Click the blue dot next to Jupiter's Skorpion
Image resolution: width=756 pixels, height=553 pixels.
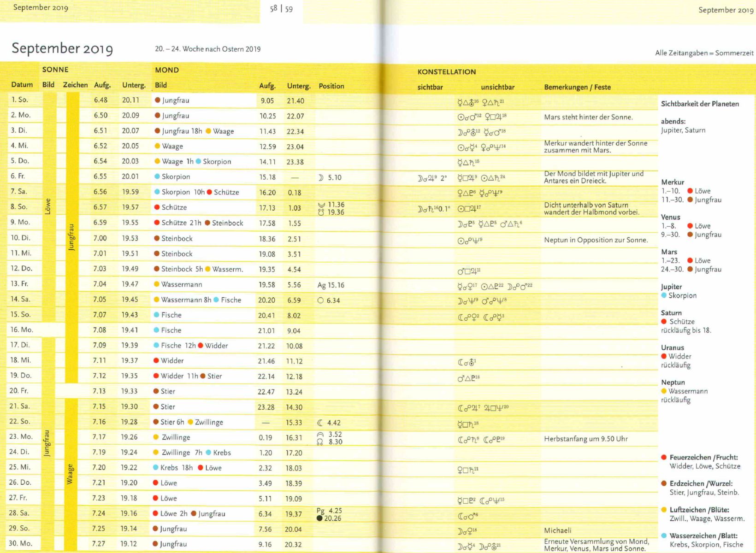pyautogui.click(x=664, y=295)
